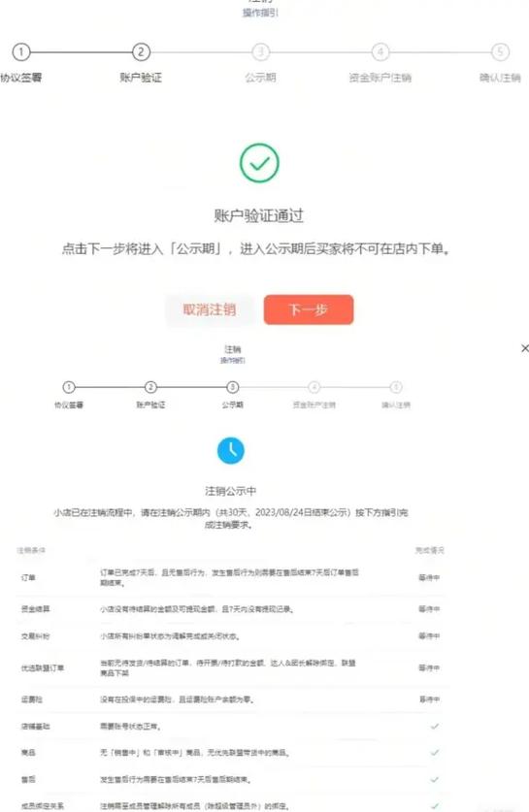
Task: Click the 注销公示中 heading
Action: click(x=231, y=491)
